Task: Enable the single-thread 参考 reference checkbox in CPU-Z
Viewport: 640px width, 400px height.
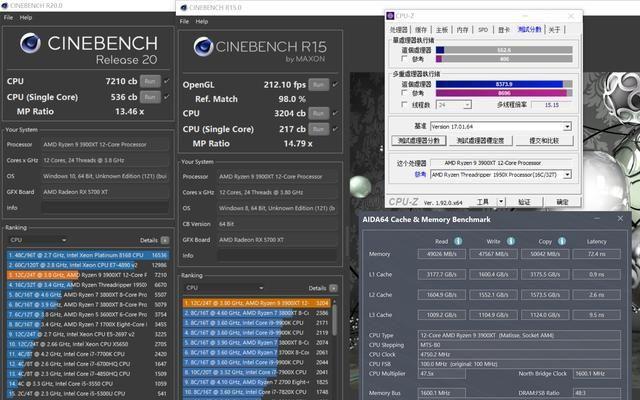Action: tap(404, 59)
